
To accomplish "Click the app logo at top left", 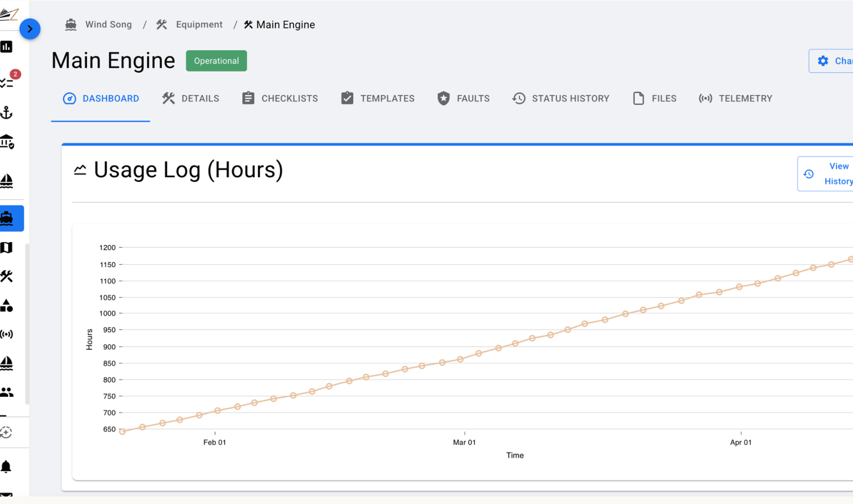I will [9, 14].
